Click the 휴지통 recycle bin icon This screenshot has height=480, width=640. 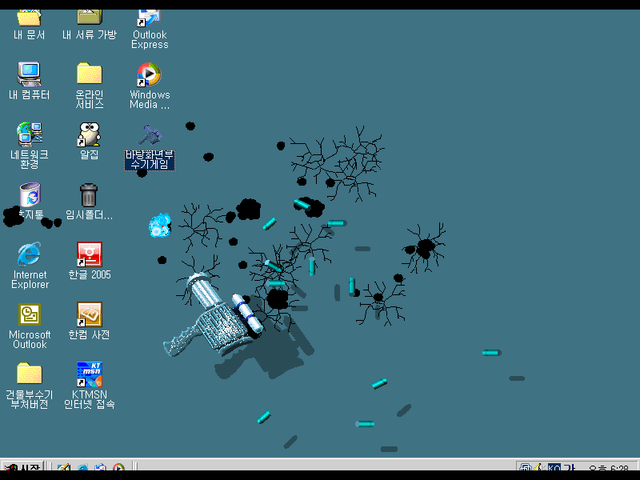(x=29, y=195)
